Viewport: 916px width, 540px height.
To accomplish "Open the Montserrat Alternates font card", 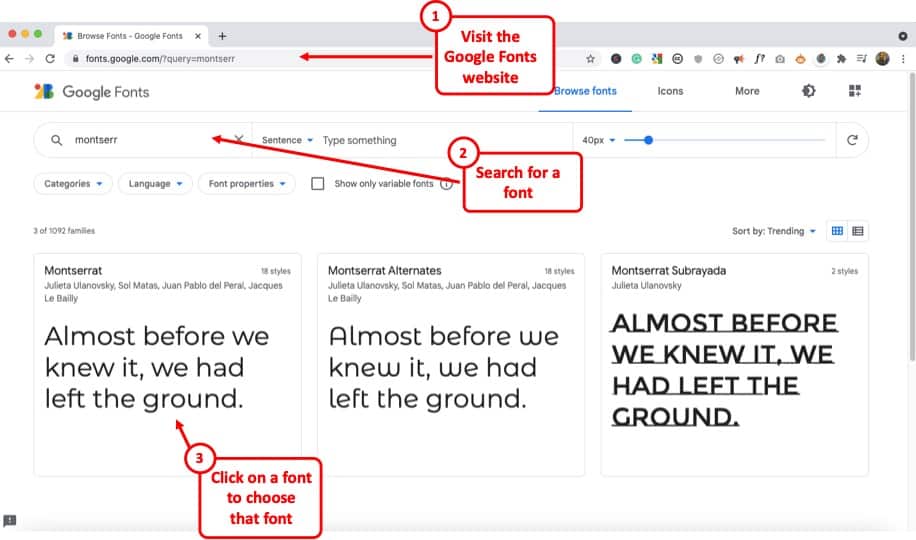I will click(x=451, y=365).
